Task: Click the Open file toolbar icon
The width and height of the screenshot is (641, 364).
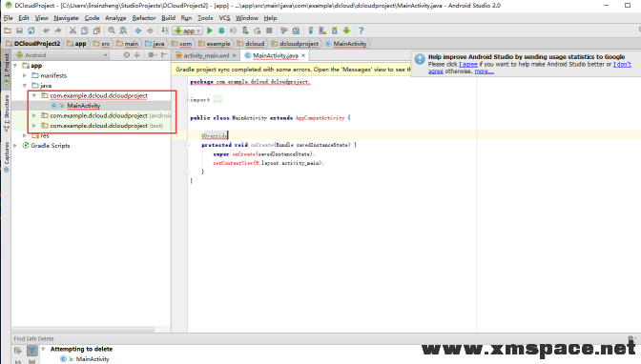Action: point(8,30)
